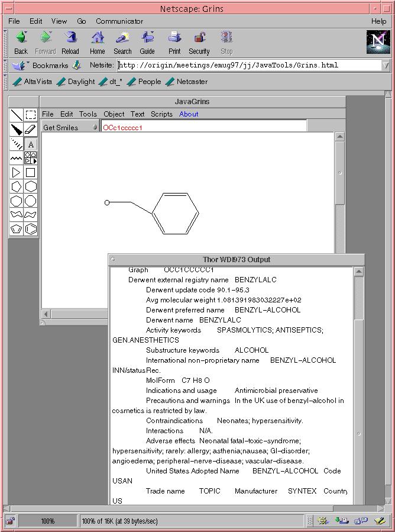Select the benzene ring tool

(31, 230)
